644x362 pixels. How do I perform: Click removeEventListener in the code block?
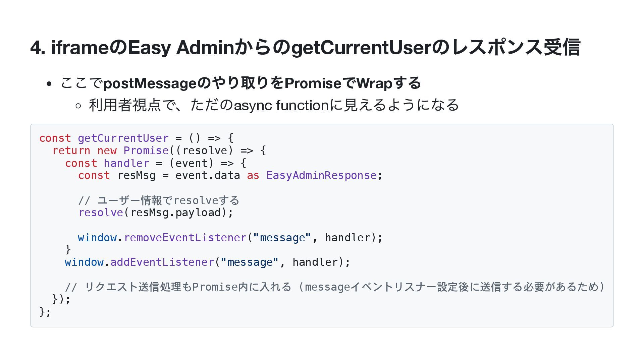tap(185, 238)
